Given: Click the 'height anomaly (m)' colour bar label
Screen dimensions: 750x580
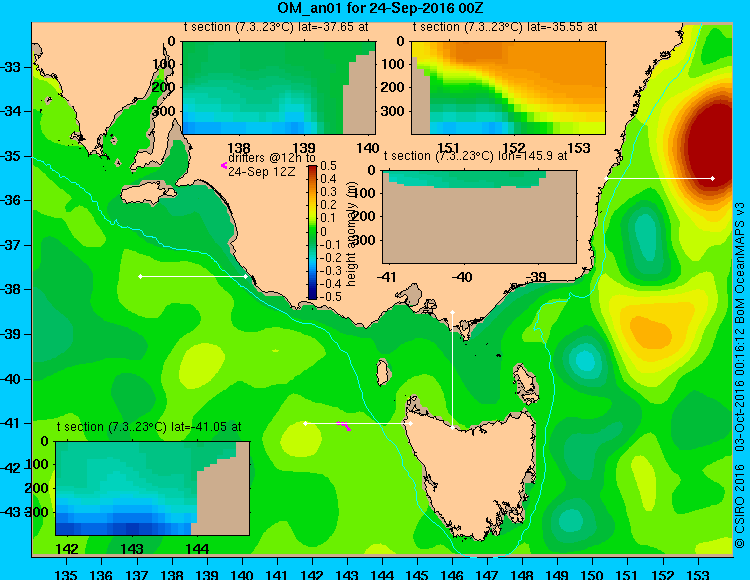Looking at the screenshot, I should 352,232.
